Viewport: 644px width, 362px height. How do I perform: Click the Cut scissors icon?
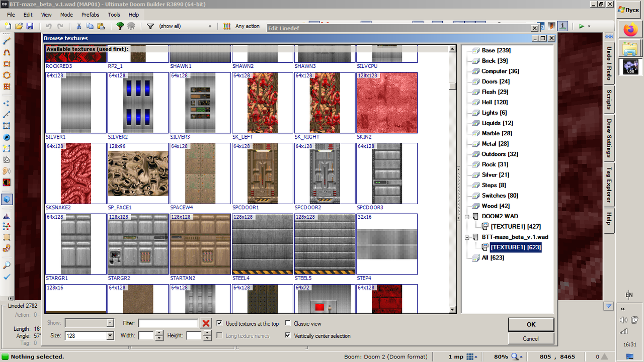click(78, 26)
